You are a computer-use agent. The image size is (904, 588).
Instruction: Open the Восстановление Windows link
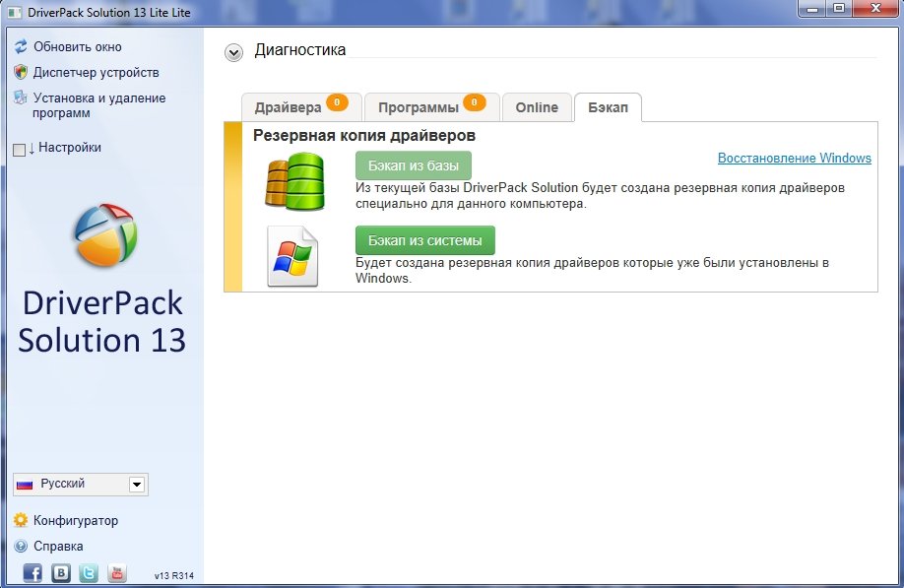pos(794,158)
